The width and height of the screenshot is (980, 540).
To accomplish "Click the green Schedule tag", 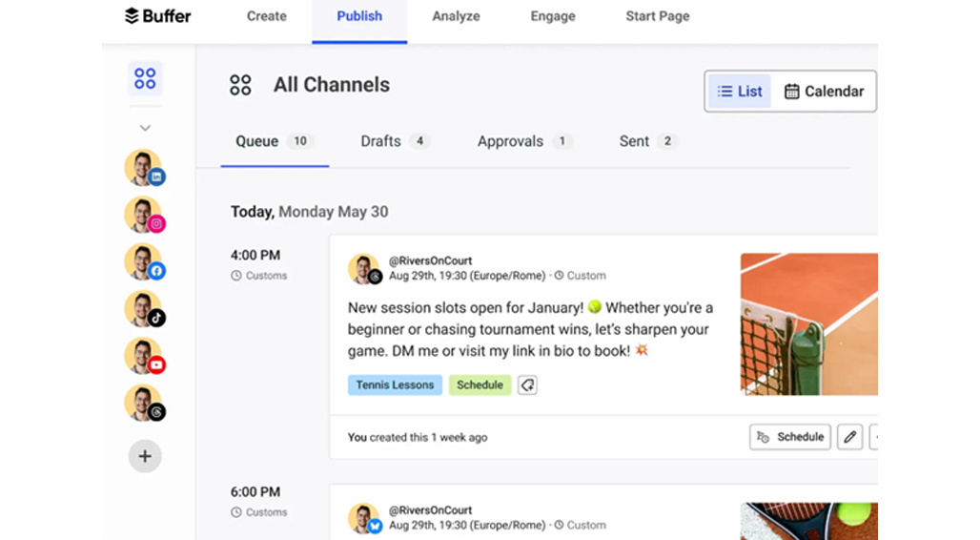I will pos(480,384).
